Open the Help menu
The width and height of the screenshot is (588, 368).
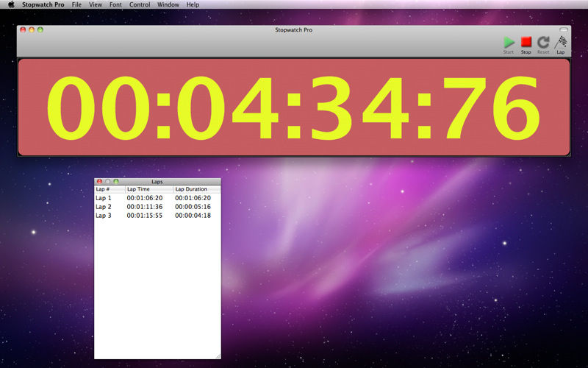(193, 4)
